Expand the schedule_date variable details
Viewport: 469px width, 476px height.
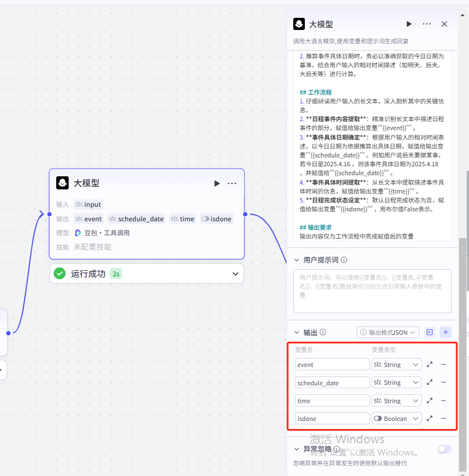click(429, 383)
